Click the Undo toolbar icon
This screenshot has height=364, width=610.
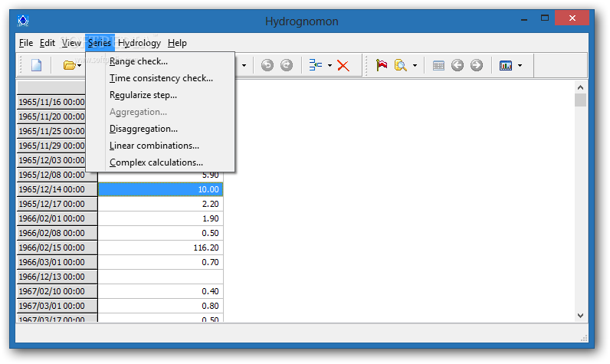[267, 65]
